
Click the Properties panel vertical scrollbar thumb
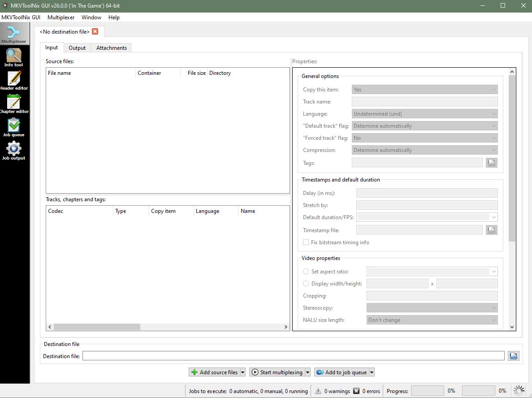(512, 159)
